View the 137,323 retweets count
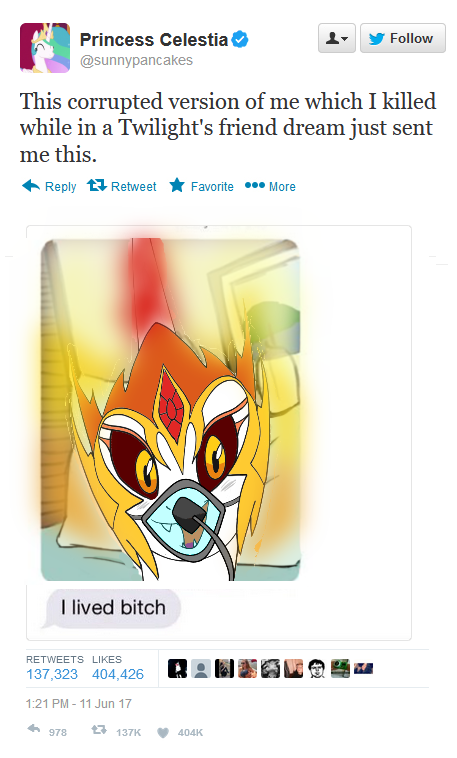Image resolution: width=457 pixels, height=758 pixels. point(52,674)
